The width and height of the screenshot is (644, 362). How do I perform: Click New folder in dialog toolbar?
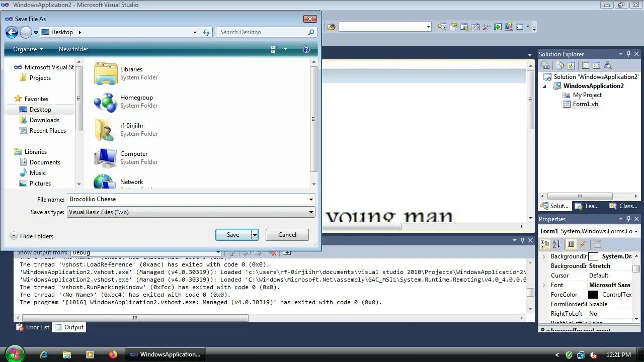click(x=73, y=49)
